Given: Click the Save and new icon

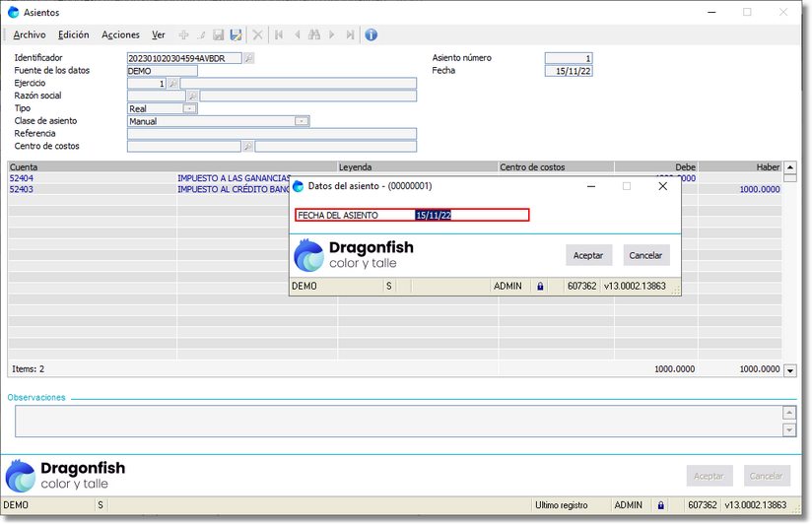Looking at the screenshot, I should click(x=237, y=34).
